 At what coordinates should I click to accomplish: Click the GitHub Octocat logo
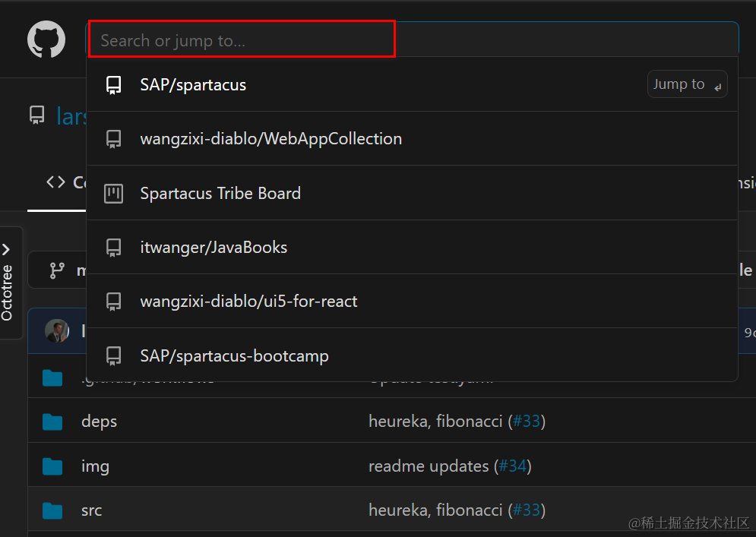pyautogui.click(x=46, y=39)
